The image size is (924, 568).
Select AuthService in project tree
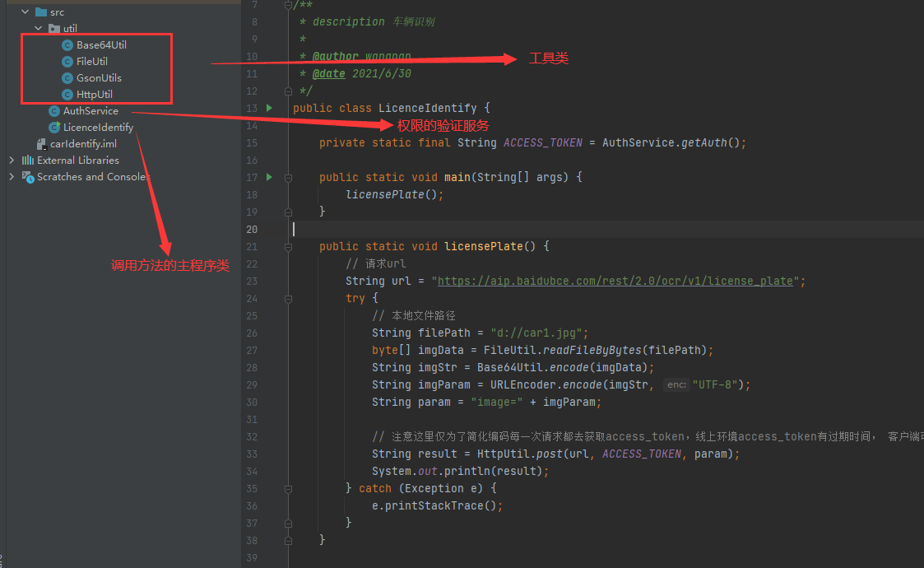coord(91,111)
